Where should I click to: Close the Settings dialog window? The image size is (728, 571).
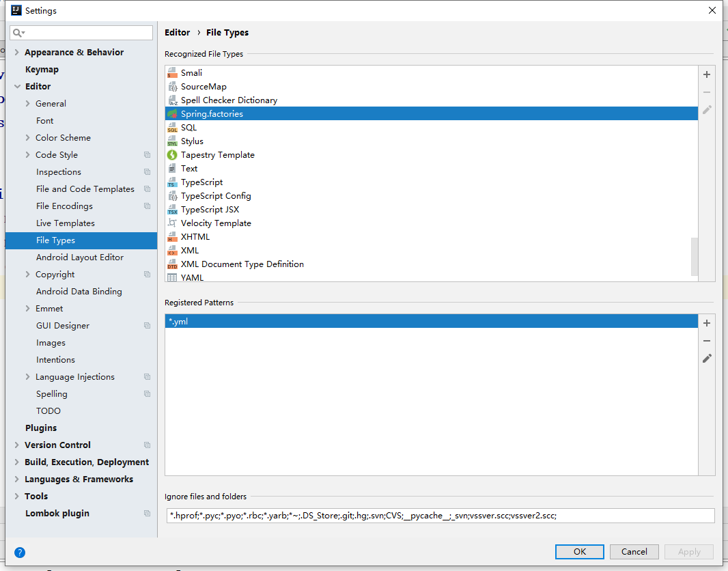pyautogui.click(x=712, y=10)
